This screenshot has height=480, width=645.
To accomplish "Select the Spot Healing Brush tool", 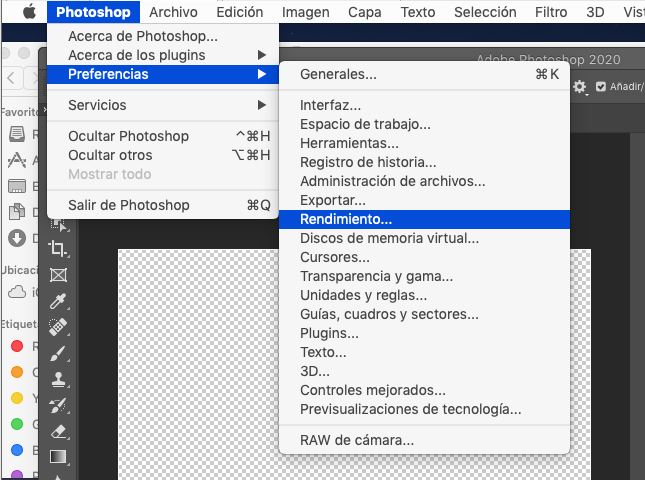I will click(x=57, y=326).
